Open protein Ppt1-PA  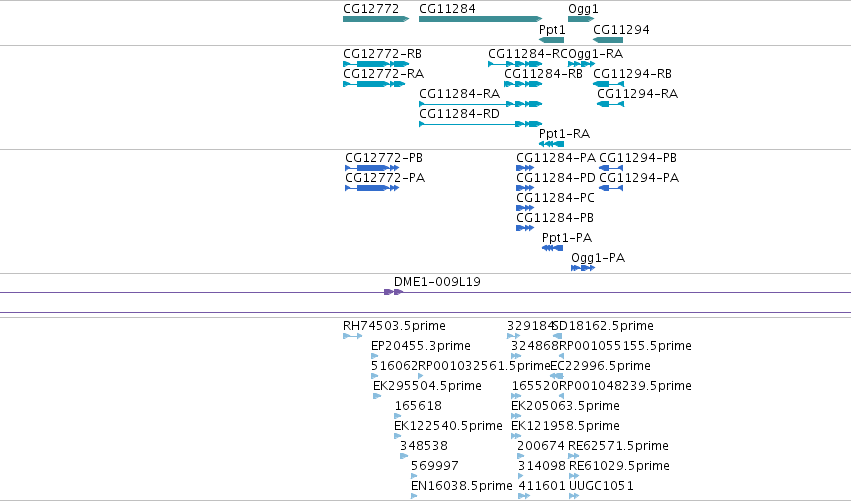pos(567,238)
